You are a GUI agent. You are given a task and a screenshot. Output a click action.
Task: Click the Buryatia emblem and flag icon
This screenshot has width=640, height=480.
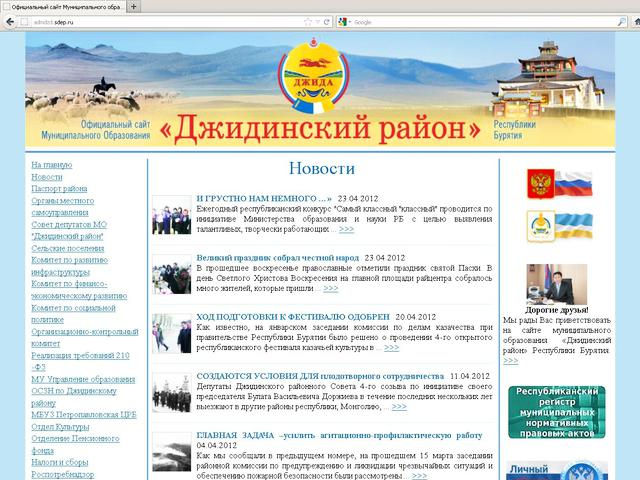pos(559,226)
